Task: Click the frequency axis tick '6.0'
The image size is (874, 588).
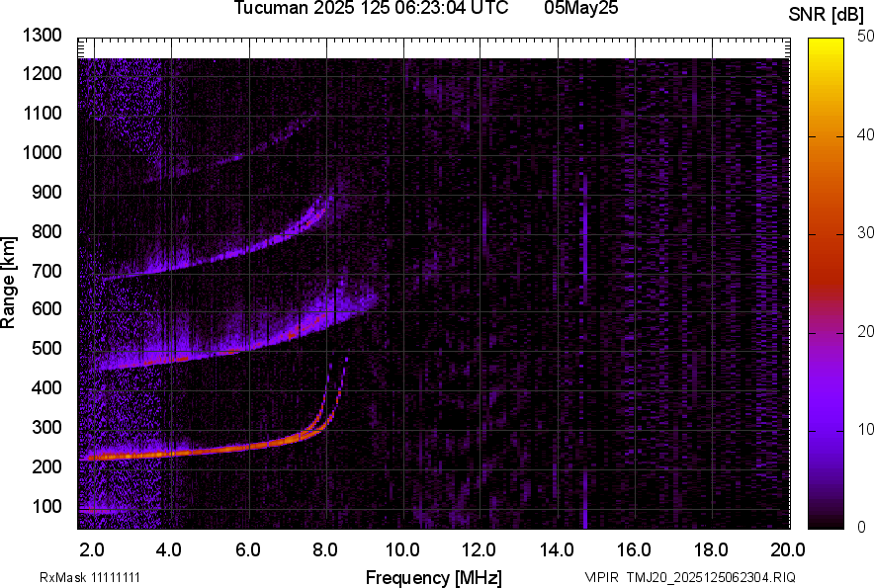Action: 247,550
